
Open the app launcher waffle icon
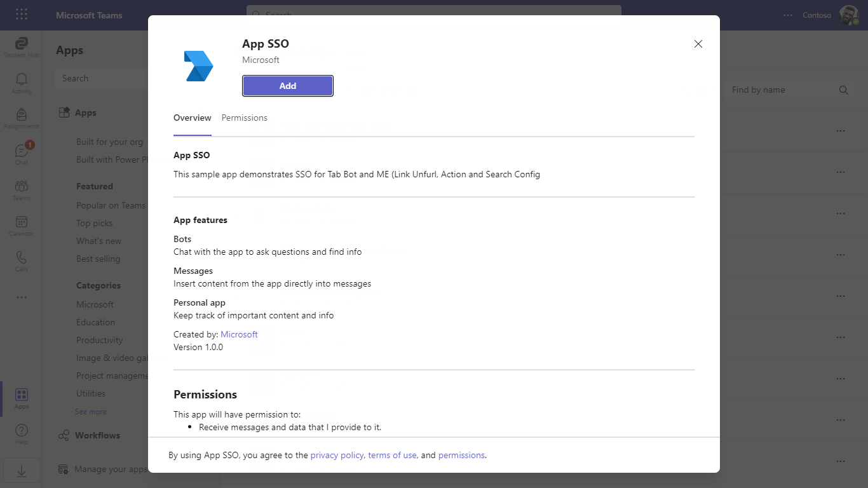coord(22,15)
